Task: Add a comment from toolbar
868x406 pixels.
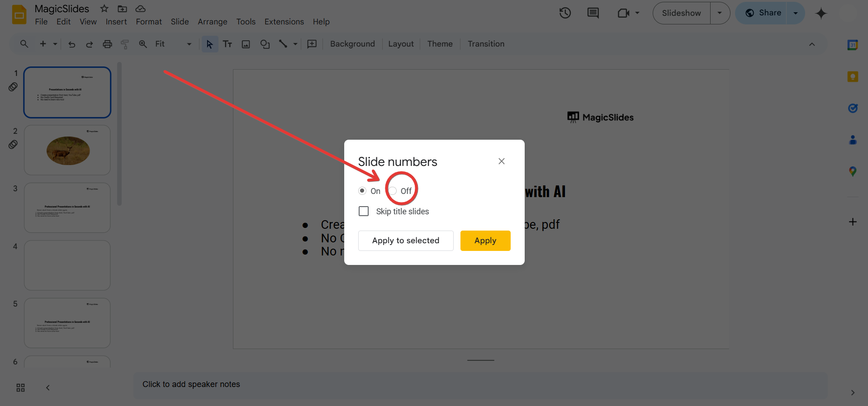Action: point(312,44)
